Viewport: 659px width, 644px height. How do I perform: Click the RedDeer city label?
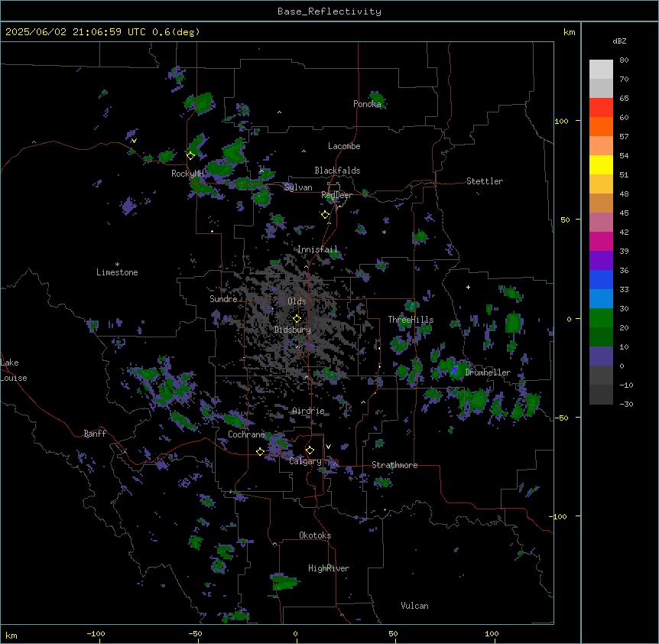[x=336, y=195]
